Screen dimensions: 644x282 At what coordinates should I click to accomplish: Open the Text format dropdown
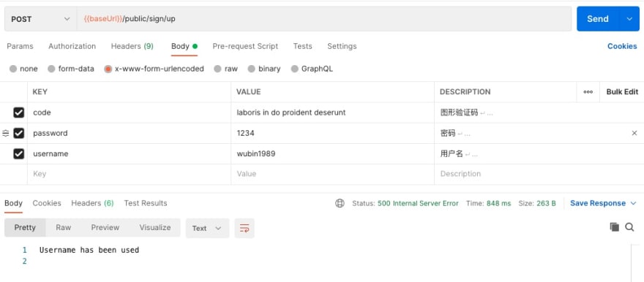(207, 229)
